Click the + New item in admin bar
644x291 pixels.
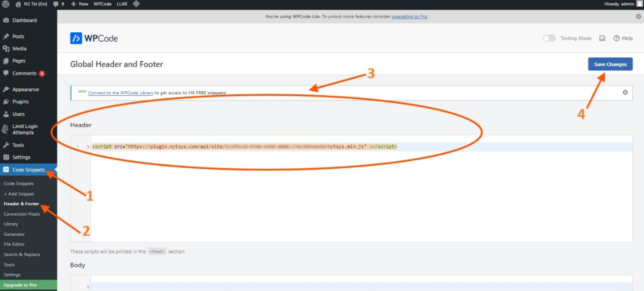(80, 4)
